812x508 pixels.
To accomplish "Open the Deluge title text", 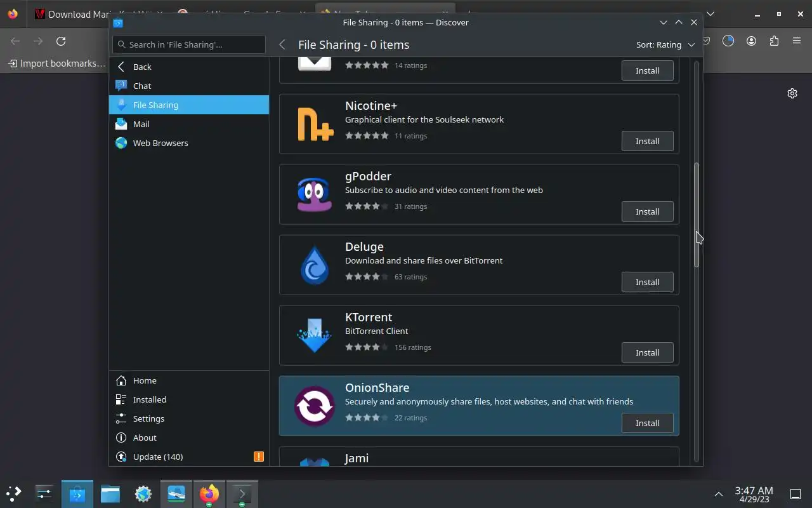I will click(364, 246).
